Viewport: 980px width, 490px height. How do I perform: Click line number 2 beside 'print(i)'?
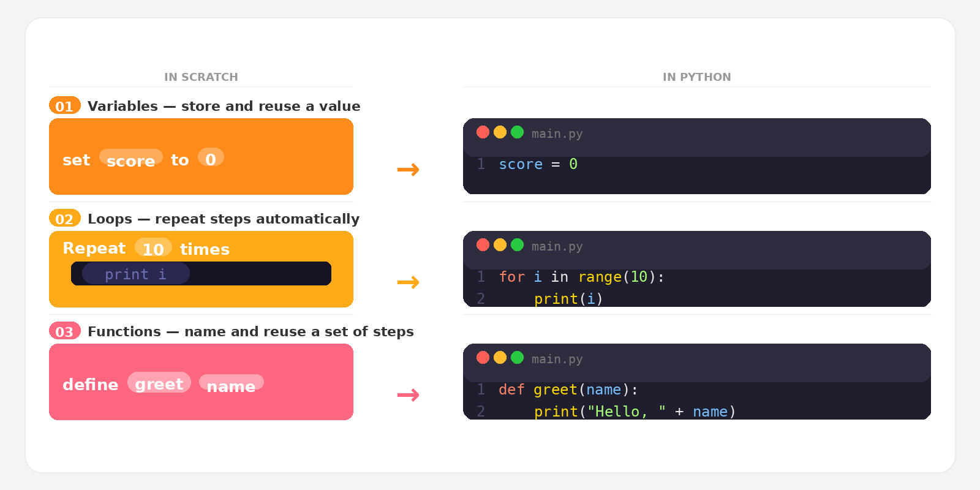(x=481, y=299)
